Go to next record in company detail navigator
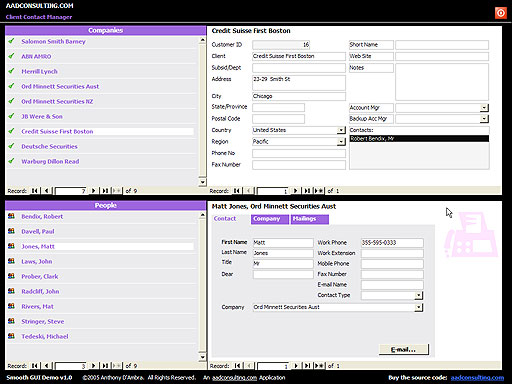512x384 pixels. pos(295,191)
